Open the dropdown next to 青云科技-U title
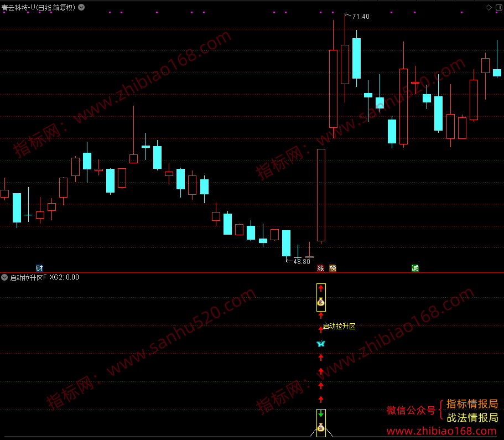The image size is (504, 440). 81,7
